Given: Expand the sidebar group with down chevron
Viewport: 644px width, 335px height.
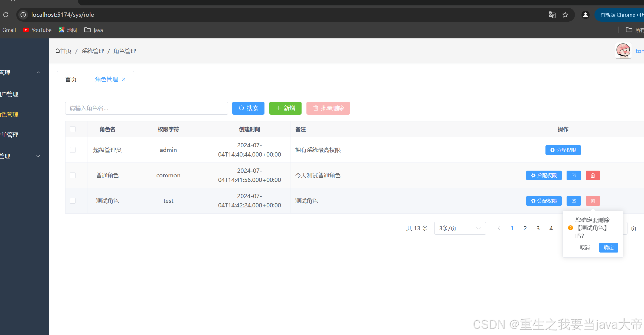Looking at the screenshot, I should [38, 156].
